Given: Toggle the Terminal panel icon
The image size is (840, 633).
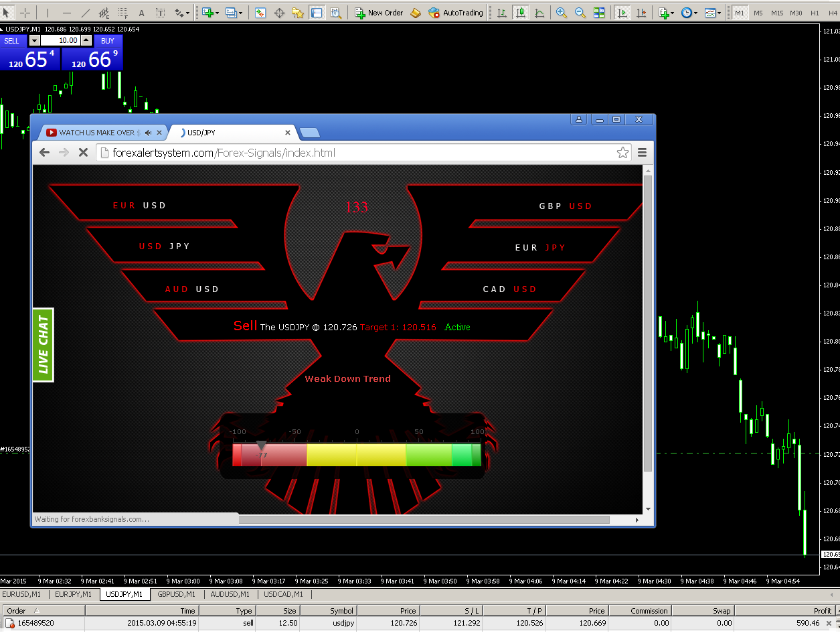Looking at the screenshot, I should pyautogui.click(x=317, y=13).
